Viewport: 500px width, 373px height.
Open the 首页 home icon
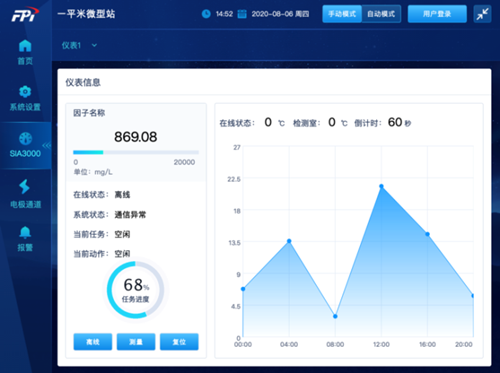pyautogui.click(x=25, y=46)
